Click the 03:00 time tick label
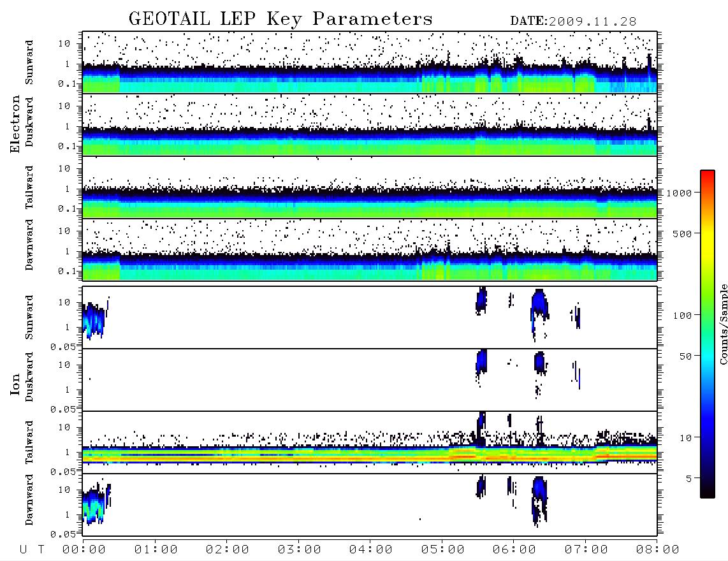Image resolution: width=728 pixels, height=561 pixels. [300, 550]
